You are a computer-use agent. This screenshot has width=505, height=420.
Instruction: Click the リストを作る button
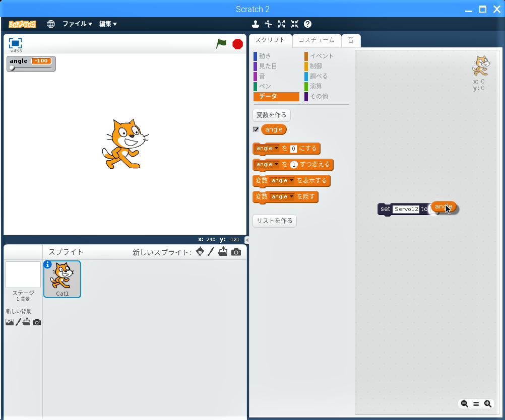point(274,221)
